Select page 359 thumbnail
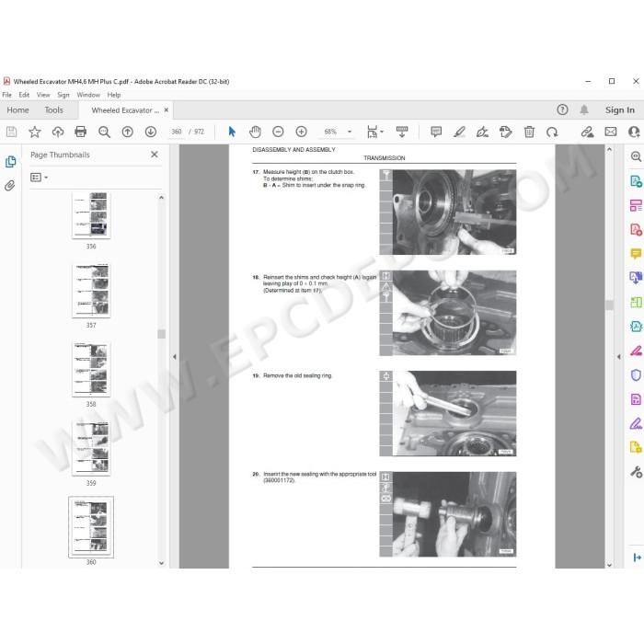 [91, 448]
